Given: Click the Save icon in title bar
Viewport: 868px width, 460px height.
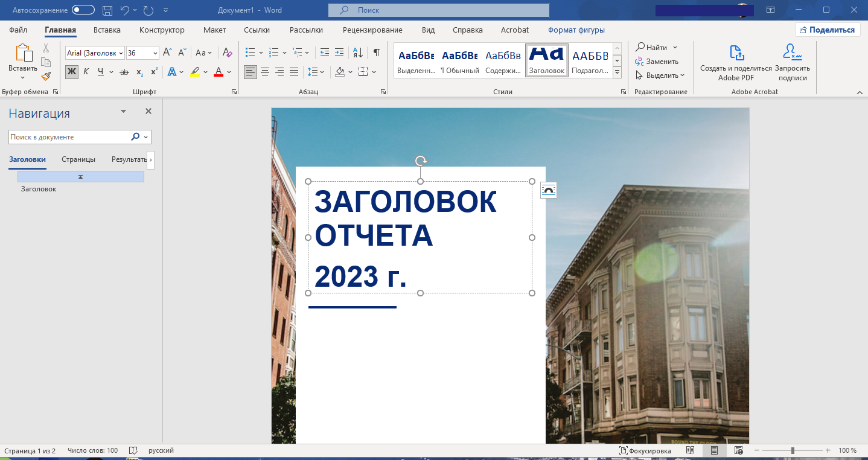Looking at the screenshot, I should click(107, 10).
